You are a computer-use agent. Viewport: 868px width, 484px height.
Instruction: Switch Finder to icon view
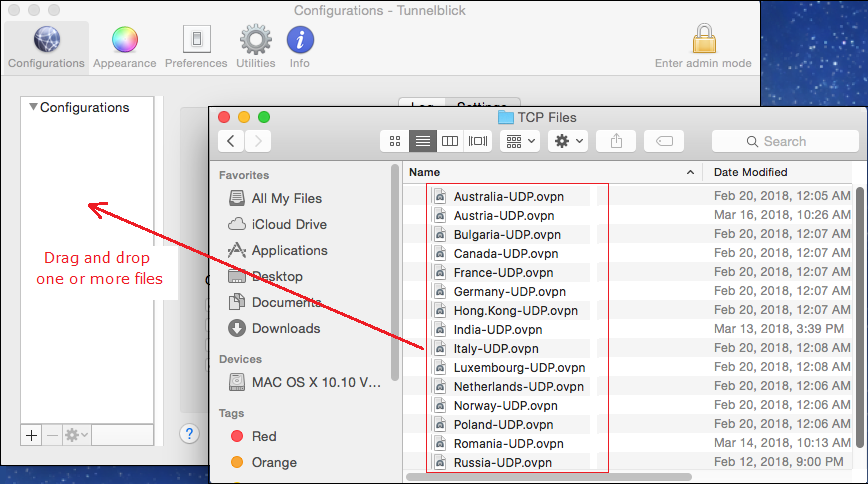coord(395,141)
